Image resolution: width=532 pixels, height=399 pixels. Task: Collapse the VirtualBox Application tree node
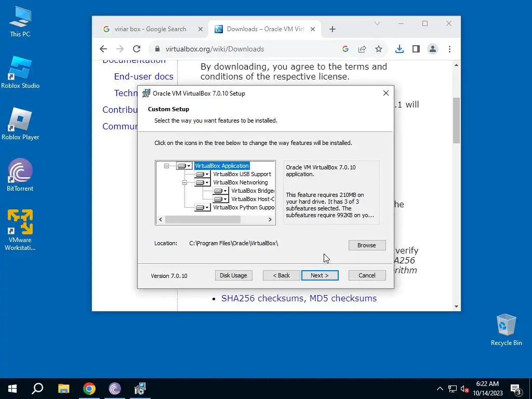point(166,166)
